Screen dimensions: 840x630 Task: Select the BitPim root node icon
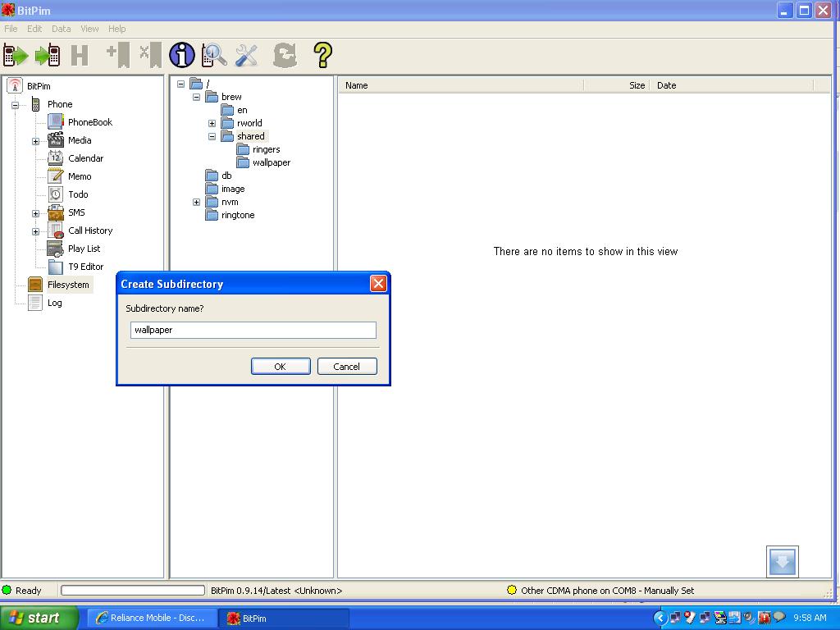(x=15, y=85)
